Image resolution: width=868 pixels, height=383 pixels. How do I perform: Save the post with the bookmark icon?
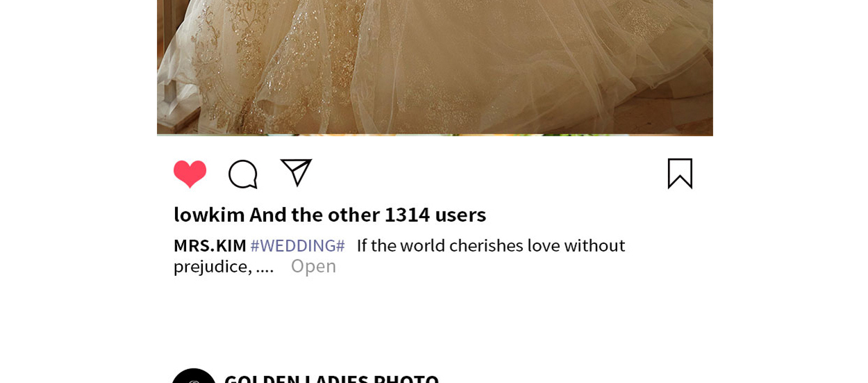point(680,173)
